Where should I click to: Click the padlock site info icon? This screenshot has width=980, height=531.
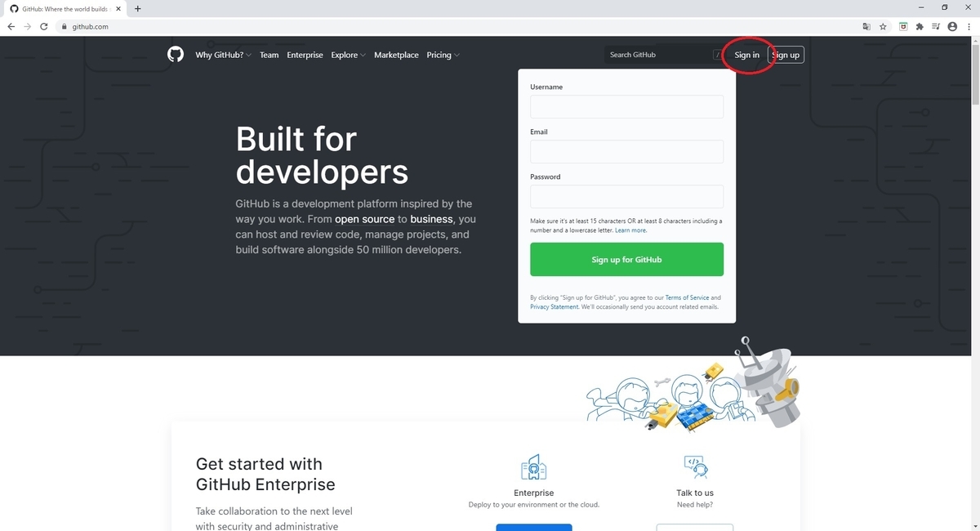coord(64,26)
